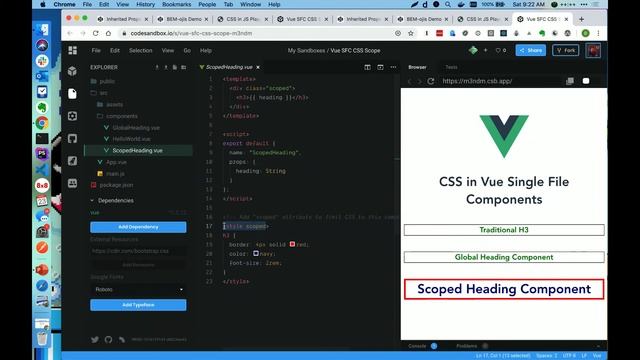The width and height of the screenshot is (640, 360).
Task: Refresh the sandbox preview browser
Action: [431, 81]
